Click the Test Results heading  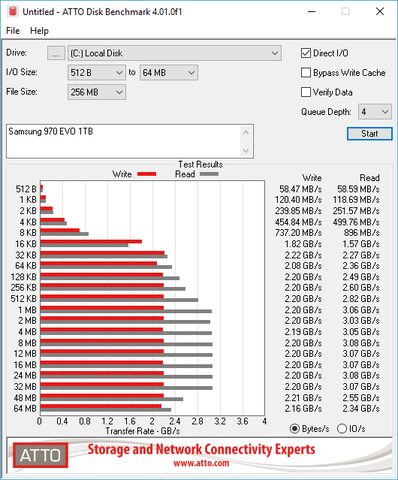click(200, 164)
